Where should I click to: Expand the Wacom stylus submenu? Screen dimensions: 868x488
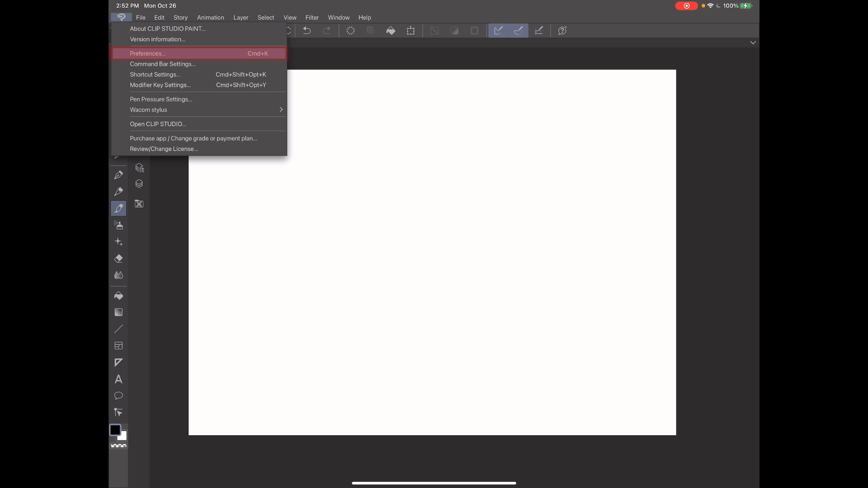pyautogui.click(x=281, y=110)
